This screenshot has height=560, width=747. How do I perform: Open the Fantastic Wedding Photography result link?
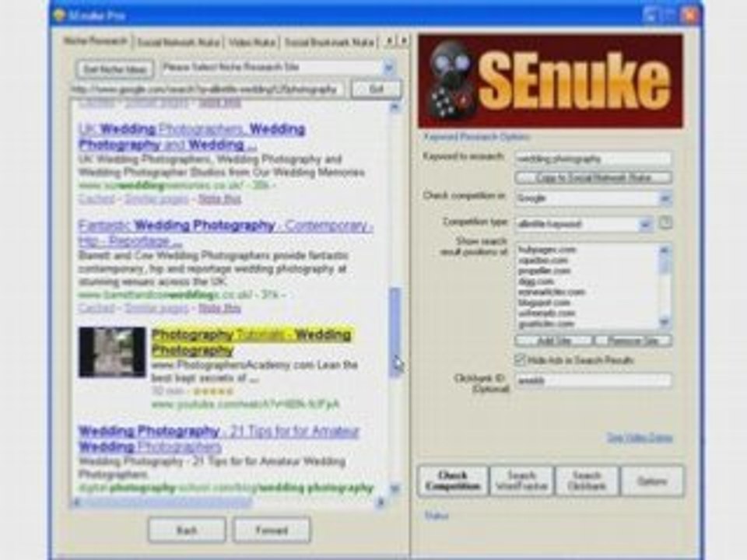(x=226, y=233)
